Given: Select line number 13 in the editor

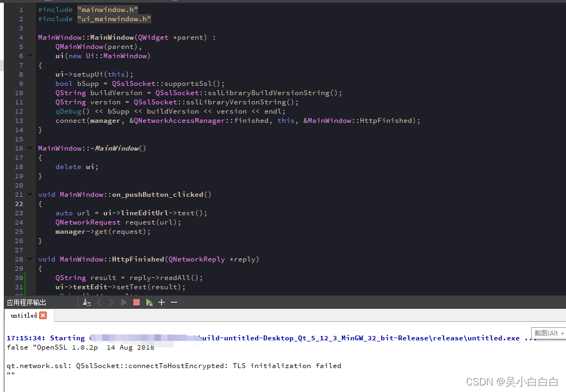Looking at the screenshot, I should (19, 120).
